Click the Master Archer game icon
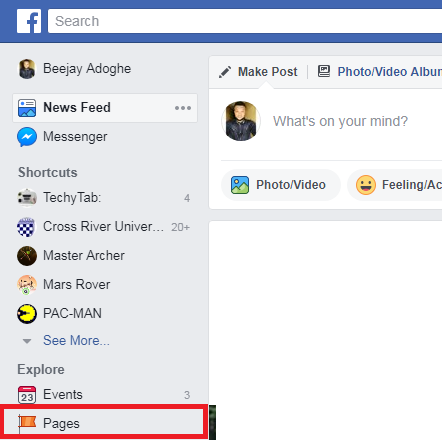 point(27,256)
